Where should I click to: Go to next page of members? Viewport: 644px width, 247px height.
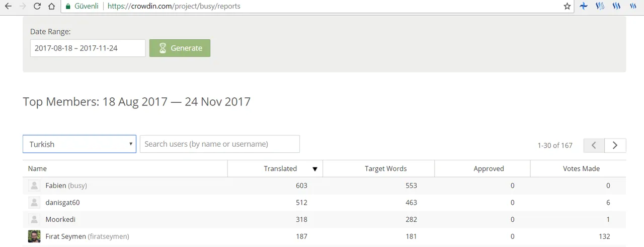(615, 145)
